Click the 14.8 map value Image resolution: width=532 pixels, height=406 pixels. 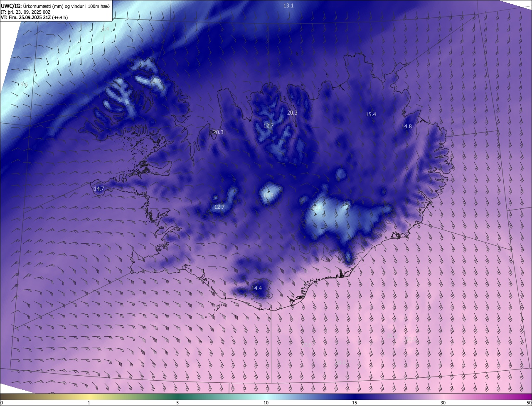[406, 127]
